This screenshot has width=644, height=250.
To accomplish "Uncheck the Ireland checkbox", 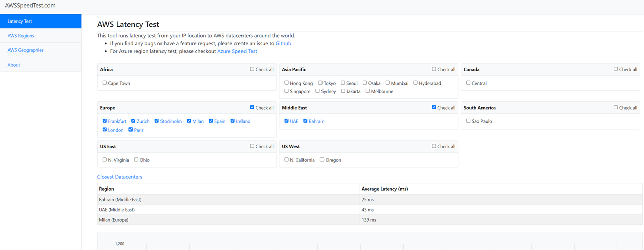I will 233,121.
